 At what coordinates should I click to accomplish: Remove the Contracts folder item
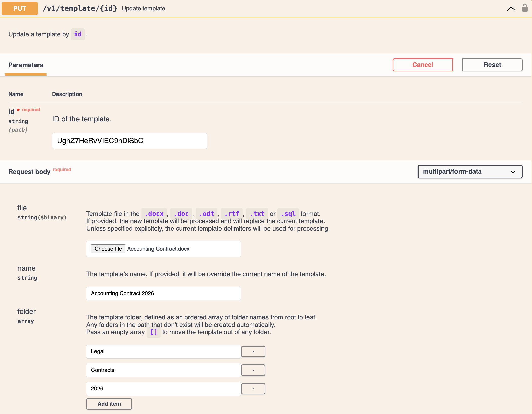pos(253,370)
